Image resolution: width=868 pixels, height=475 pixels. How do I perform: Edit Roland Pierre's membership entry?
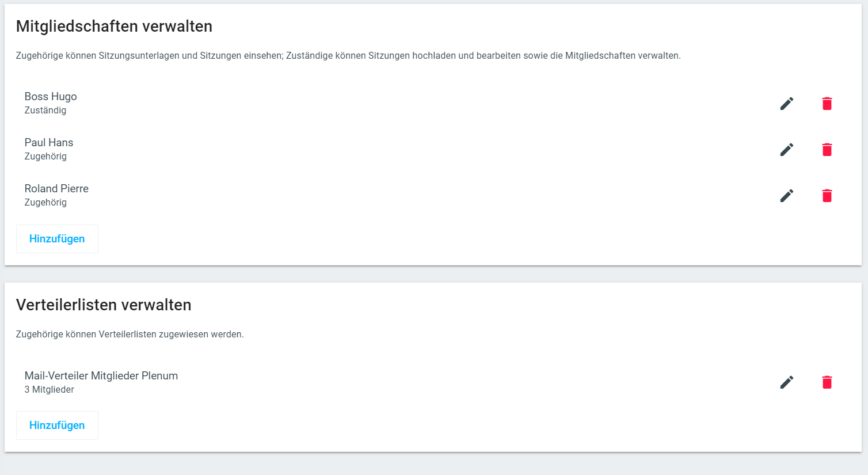tap(786, 196)
